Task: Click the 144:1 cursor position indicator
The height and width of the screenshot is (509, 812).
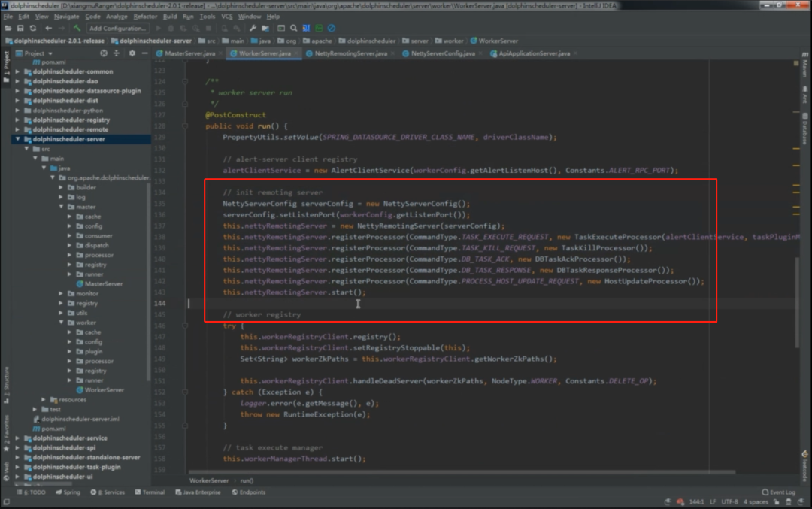Action: pyautogui.click(x=696, y=501)
